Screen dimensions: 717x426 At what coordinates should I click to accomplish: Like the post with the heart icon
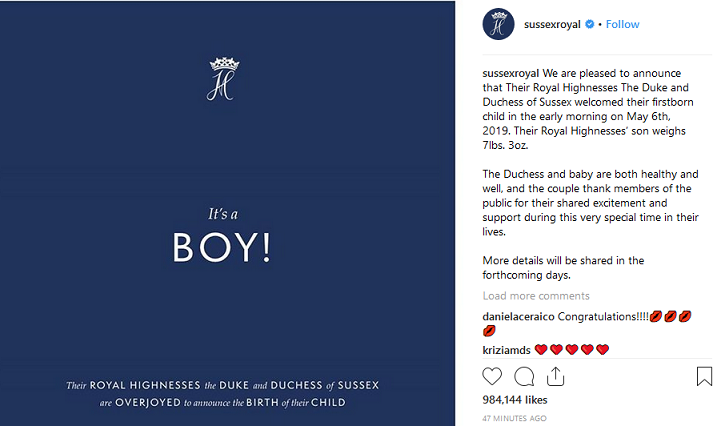pyautogui.click(x=492, y=376)
